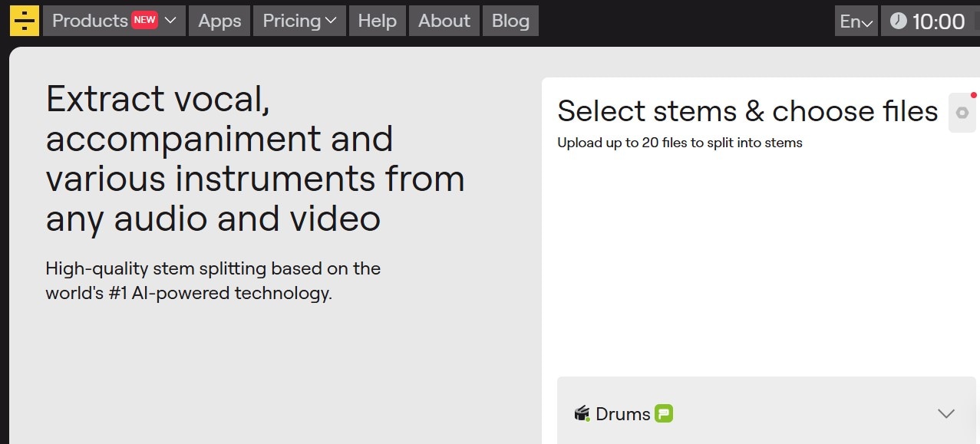Open the About page link
Screen dimensions: 980x444
click(x=444, y=21)
